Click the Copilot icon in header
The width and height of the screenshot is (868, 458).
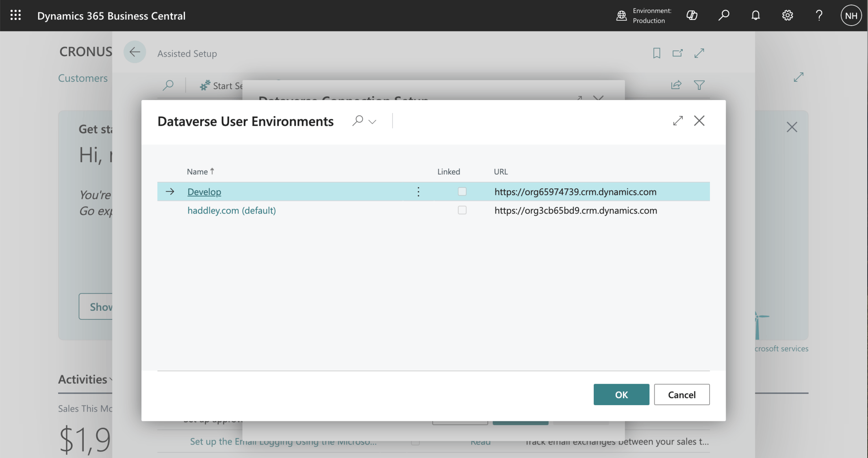coord(692,15)
